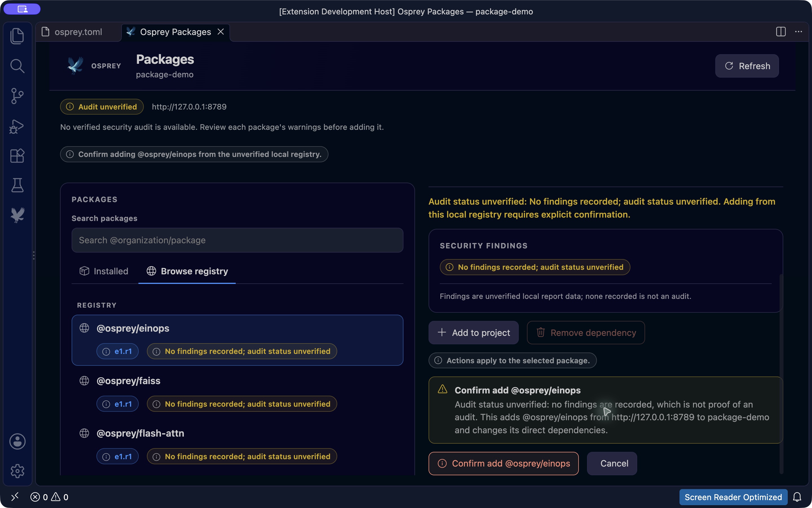Image resolution: width=812 pixels, height=508 pixels.
Task: Click the e1.r1 badge under @osprey/faiss
Action: coord(118,404)
